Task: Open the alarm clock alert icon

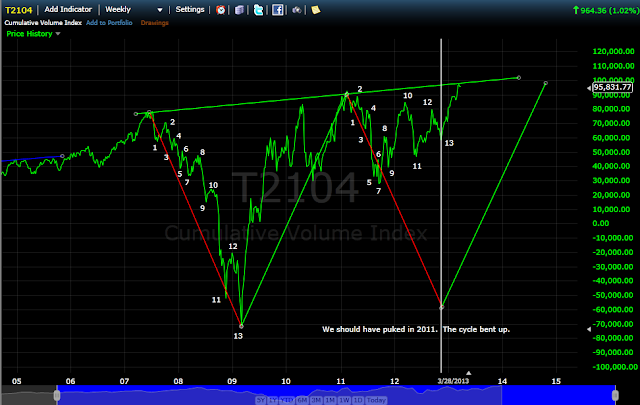Action: (220, 10)
